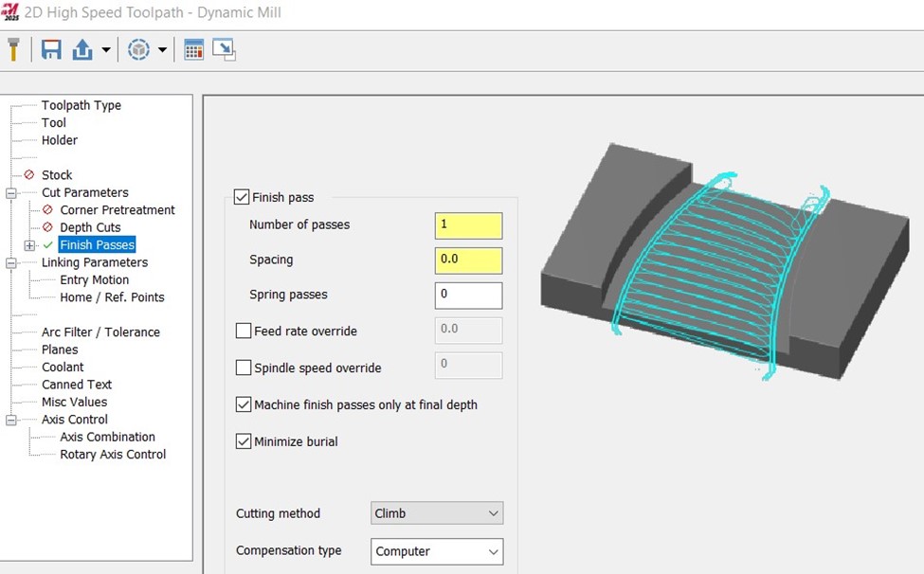Viewport: 924px width, 574px height.
Task: Open the Holder page in tree
Action: [x=60, y=140]
